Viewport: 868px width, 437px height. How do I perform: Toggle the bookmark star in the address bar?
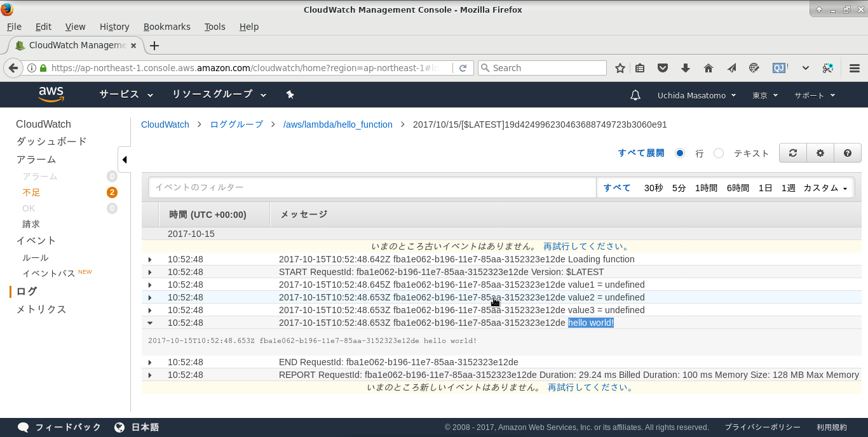(x=620, y=67)
